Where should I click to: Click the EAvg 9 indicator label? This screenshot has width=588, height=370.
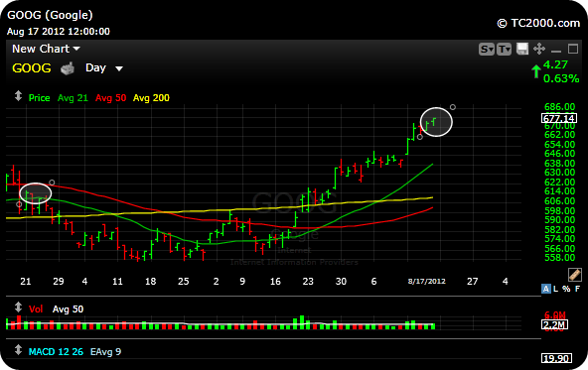105,352
